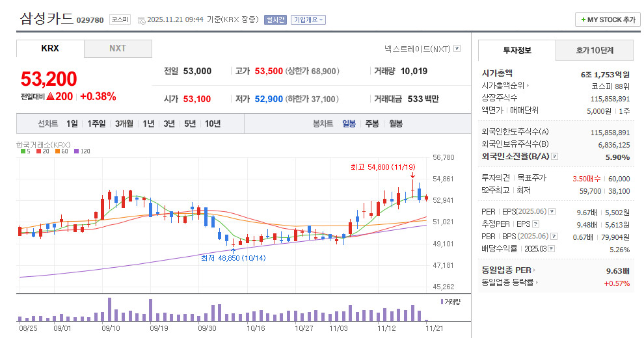Click 한국거래소(KRX) chart label
The height and width of the screenshot is (338, 644).
click(43, 145)
